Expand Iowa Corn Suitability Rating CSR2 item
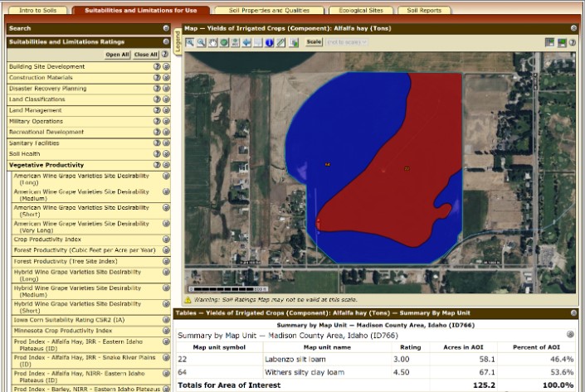Viewport: 585px width, 392px height. [x=166, y=320]
